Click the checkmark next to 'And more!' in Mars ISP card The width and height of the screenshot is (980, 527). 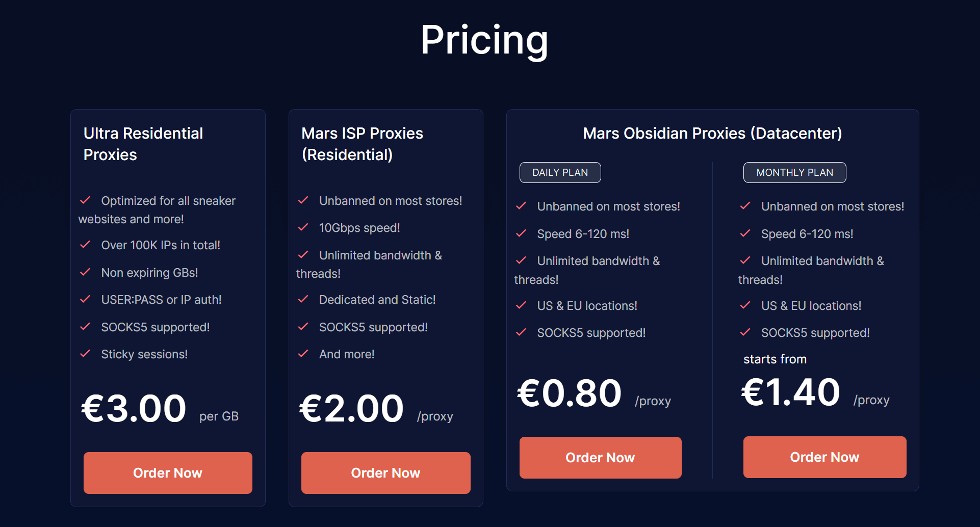click(x=304, y=354)
